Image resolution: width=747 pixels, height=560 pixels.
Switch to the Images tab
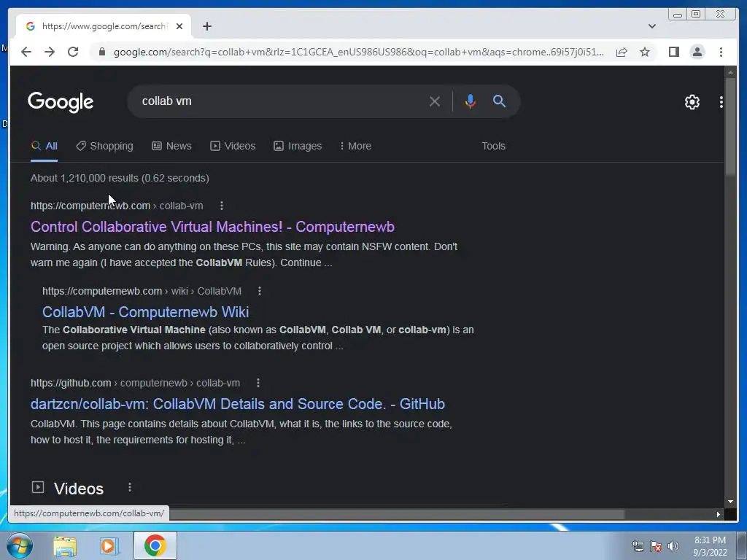tap(298, 146)
